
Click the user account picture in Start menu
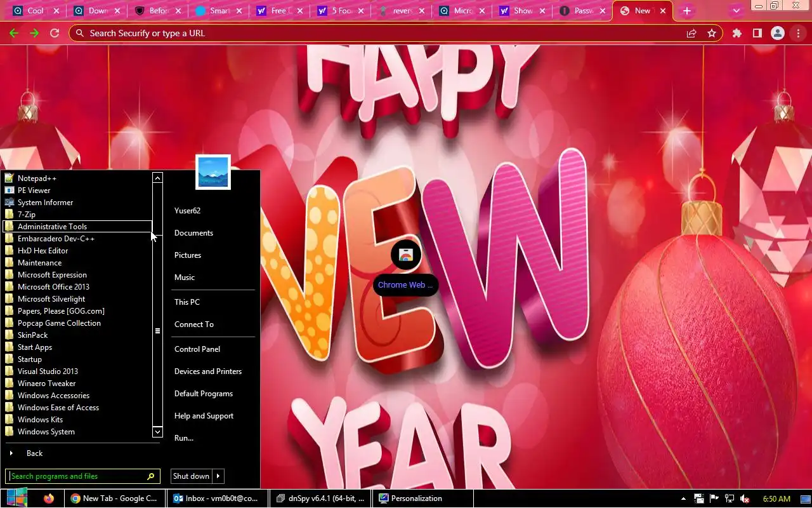[x=213, y=172]
